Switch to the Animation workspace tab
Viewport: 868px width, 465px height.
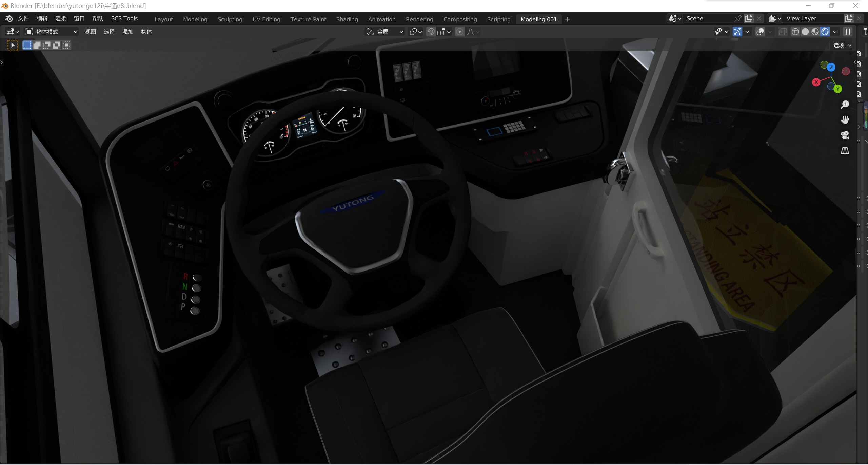(x=382, y=19)
